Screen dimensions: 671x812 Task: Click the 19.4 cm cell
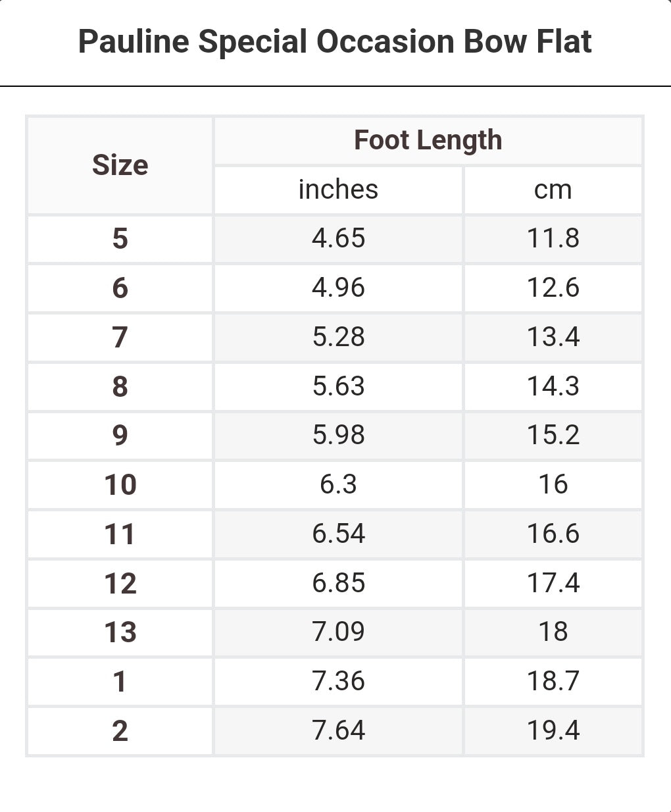coord(553,730)
